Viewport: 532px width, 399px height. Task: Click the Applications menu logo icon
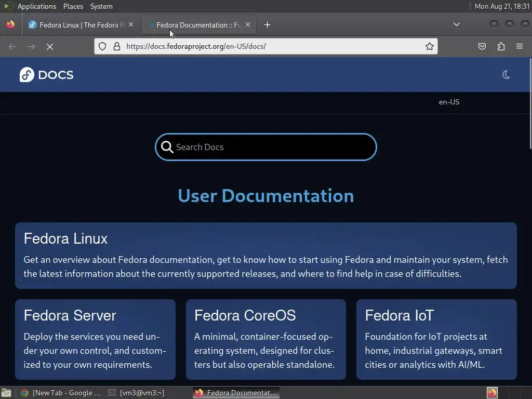tap(9, 6)
